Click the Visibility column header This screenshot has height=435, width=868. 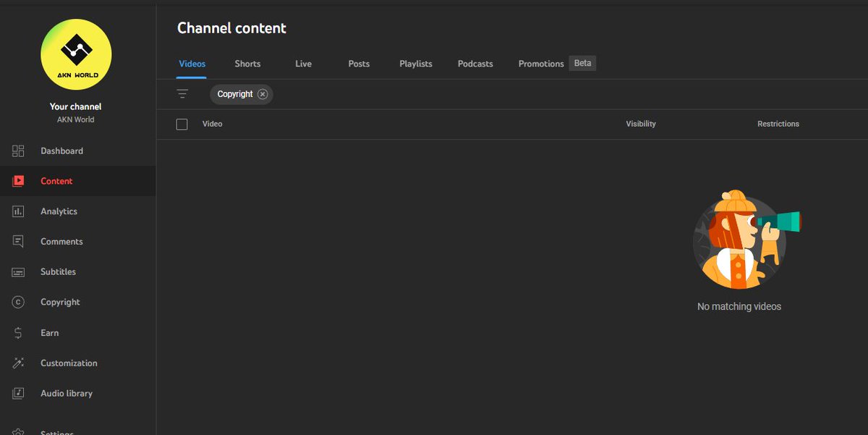click(641, 124)
